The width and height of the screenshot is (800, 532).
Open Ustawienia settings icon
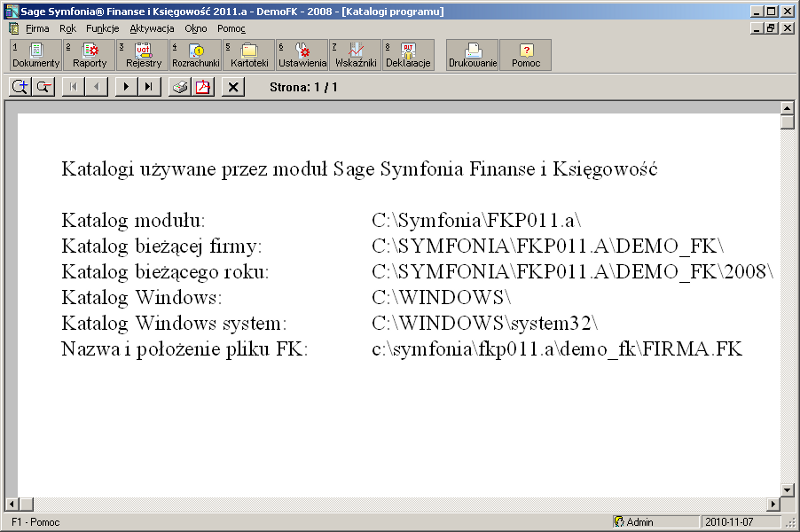[x=302, y=55]
